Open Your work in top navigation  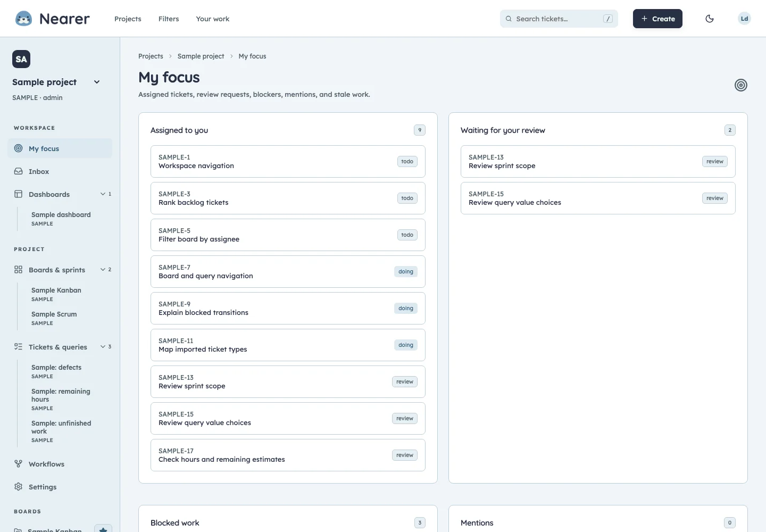click(213, 19)
